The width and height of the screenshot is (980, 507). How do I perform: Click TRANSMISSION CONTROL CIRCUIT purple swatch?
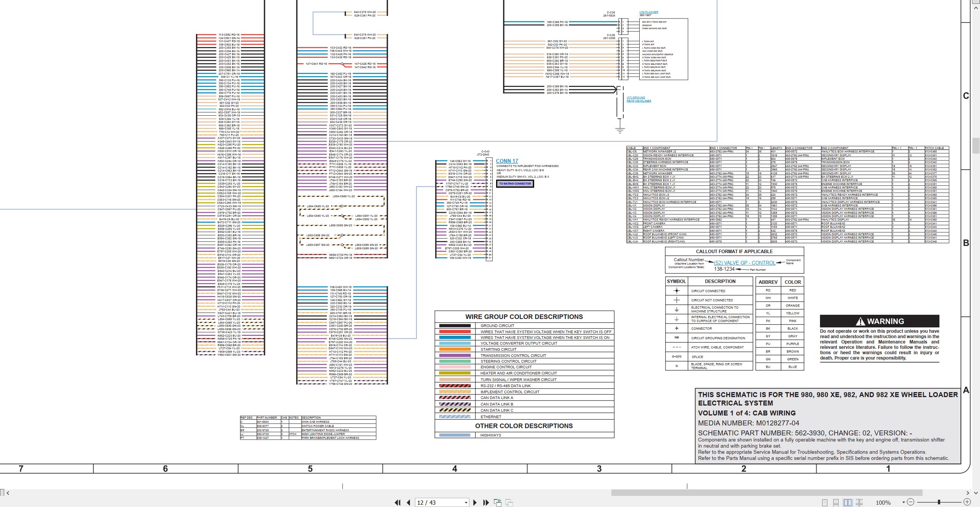tap(455, 355)
